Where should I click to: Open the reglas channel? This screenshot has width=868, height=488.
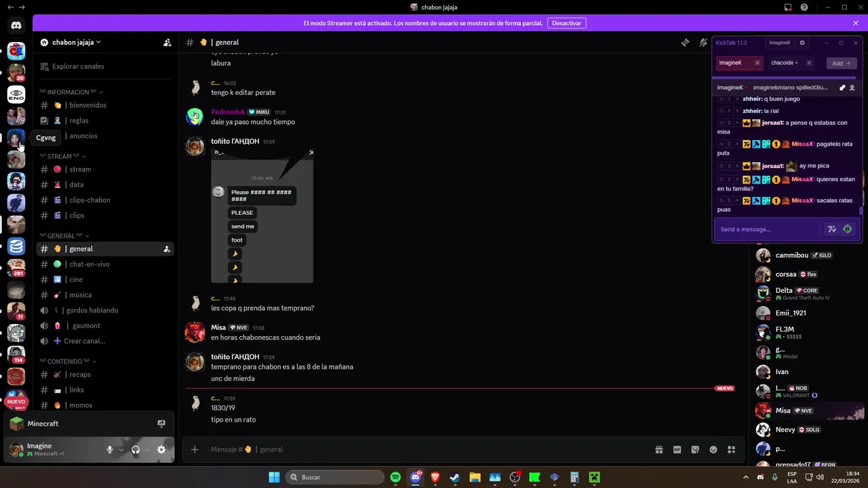coord(105,121)
